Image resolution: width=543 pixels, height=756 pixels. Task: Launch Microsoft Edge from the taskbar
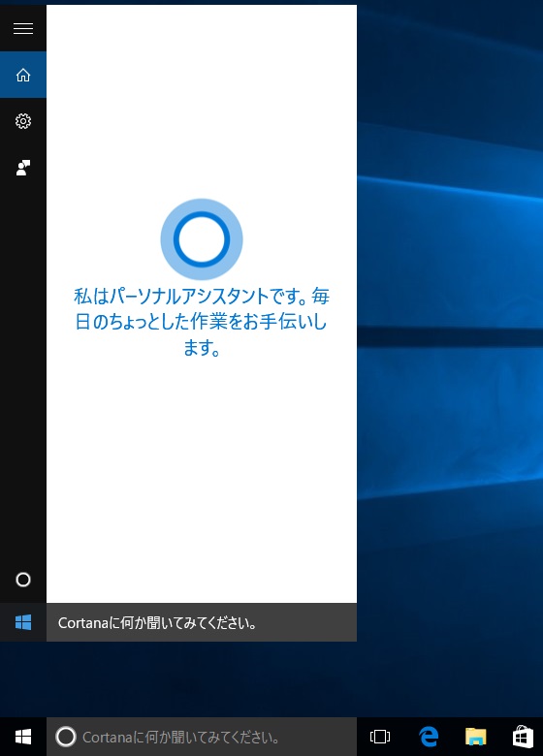(x=429, y=737)
